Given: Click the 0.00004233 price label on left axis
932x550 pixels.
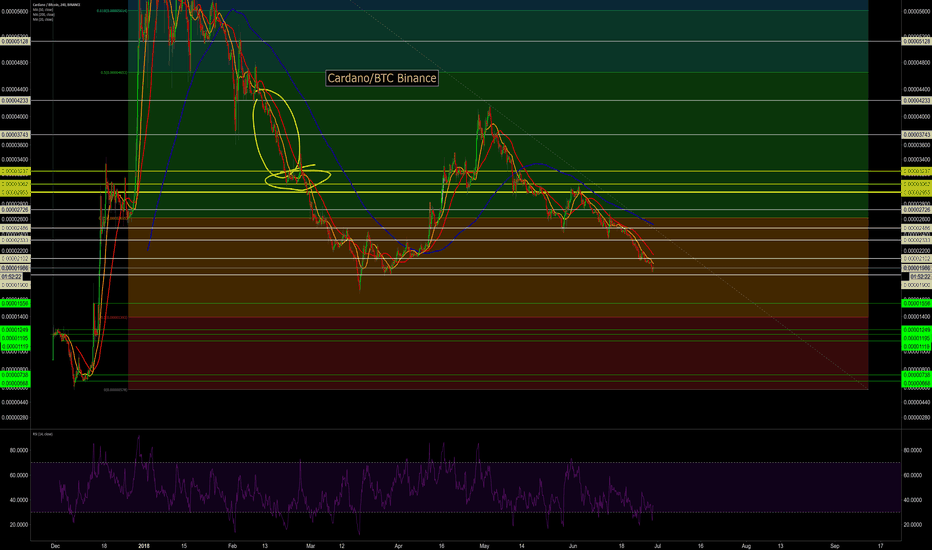Looking at the screenshot, I should [15, 101].
